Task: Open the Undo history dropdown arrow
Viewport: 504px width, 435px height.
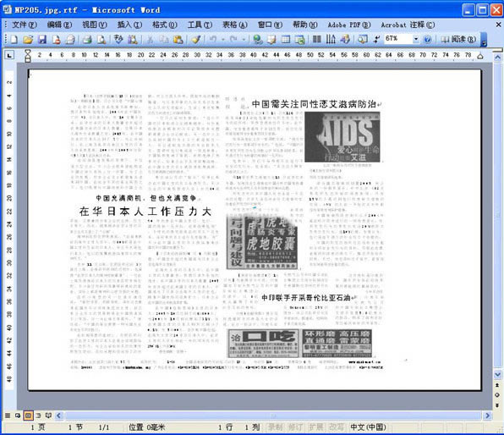Action: pyautogui.click(x=222, y=40)
